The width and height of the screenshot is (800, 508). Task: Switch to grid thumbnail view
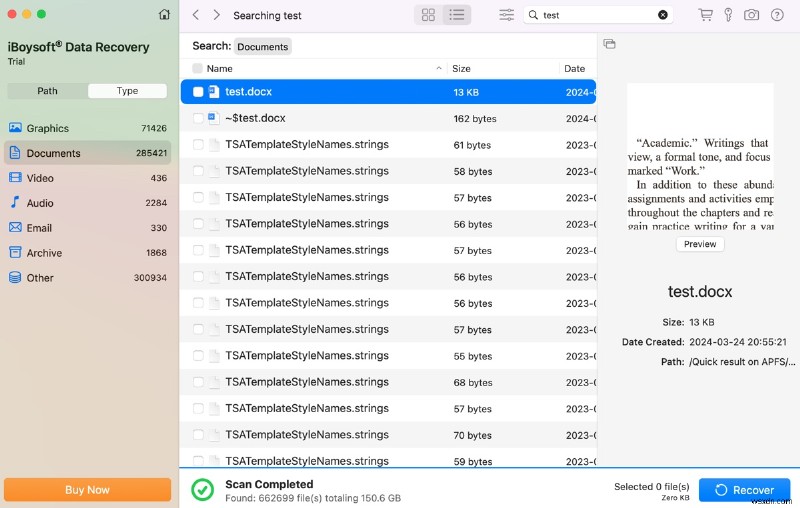(x=429, y=15)
